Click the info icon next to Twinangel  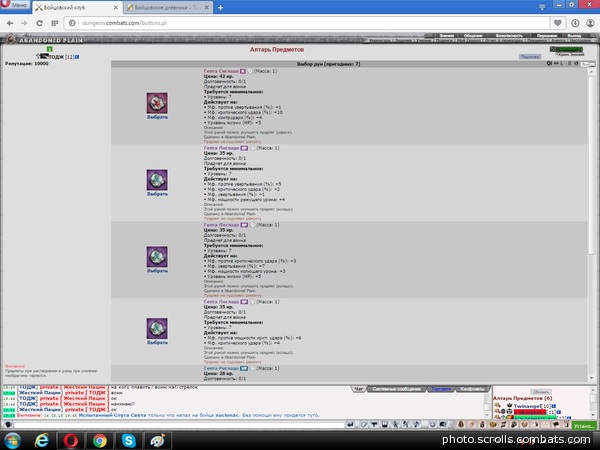coord(554,406)
